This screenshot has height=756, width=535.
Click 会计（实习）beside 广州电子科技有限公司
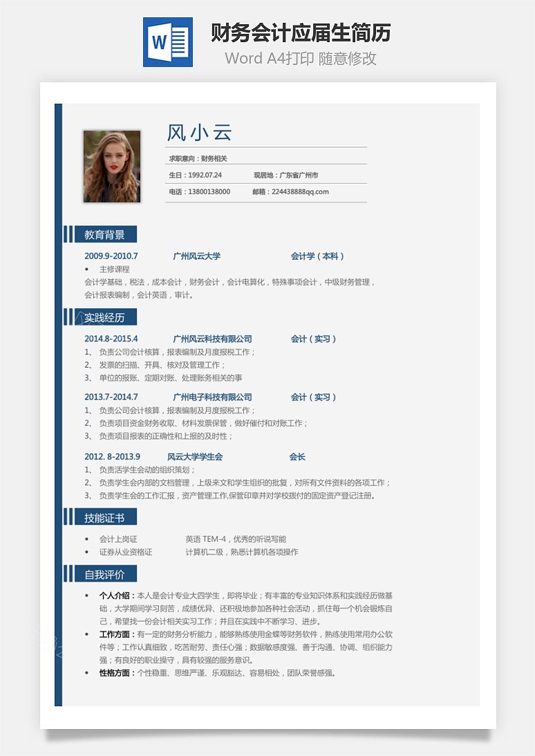click(x=314, y=397)
